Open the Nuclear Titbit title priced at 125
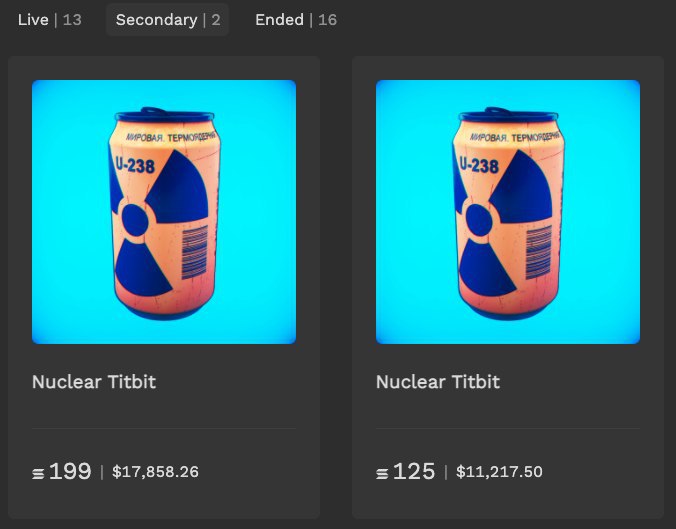This screenshot has height=529, width=676. 438,382
